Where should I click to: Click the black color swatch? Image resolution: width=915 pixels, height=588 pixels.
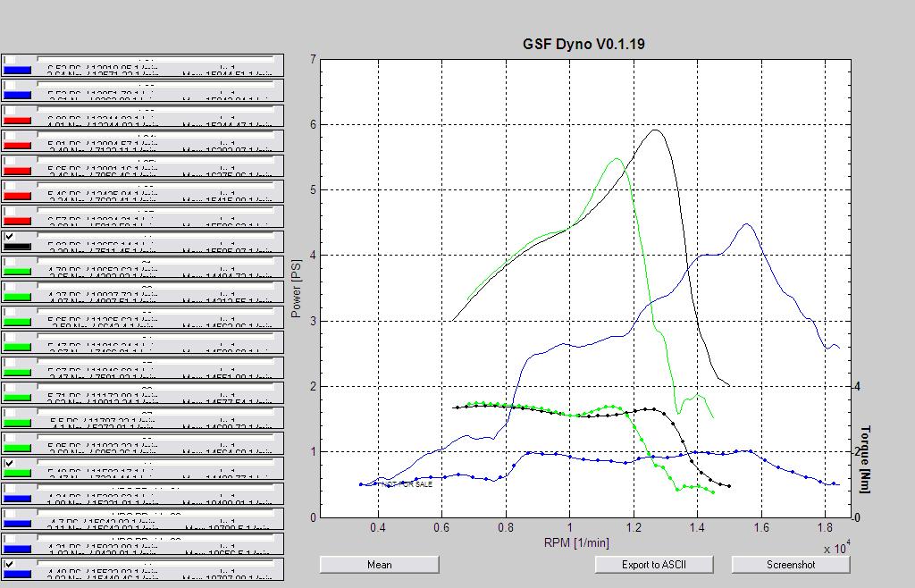pyautogui.click(x=17, y=247)
